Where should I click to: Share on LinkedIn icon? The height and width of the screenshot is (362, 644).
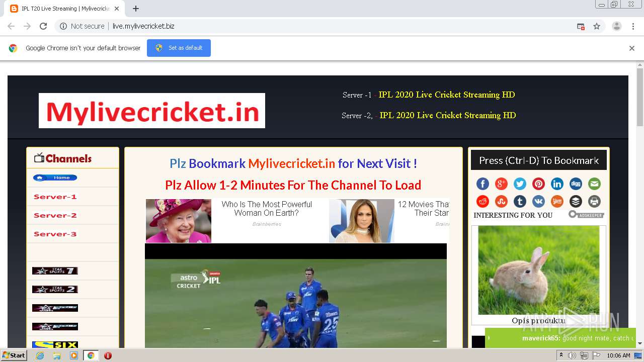(x=557, y=184)
